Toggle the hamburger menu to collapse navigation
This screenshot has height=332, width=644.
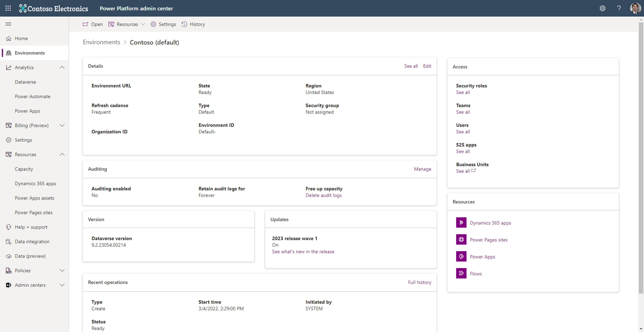[x=8, y=24]
